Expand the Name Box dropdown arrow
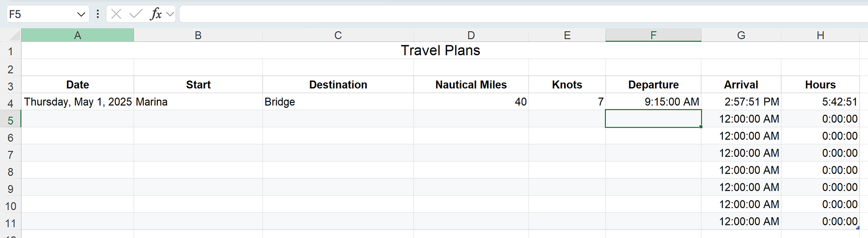 pos(81,14)
